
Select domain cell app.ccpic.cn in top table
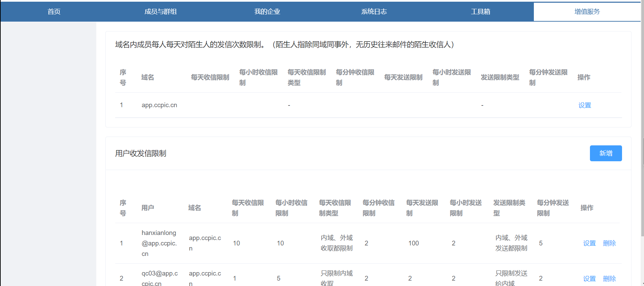coord(159,105)
